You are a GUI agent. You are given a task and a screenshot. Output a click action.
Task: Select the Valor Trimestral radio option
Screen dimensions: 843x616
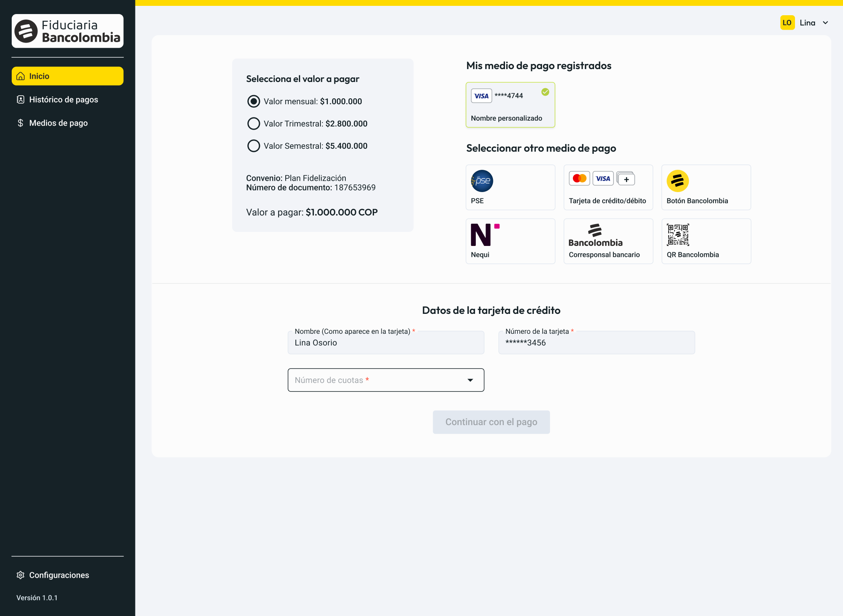pos(254,124)
